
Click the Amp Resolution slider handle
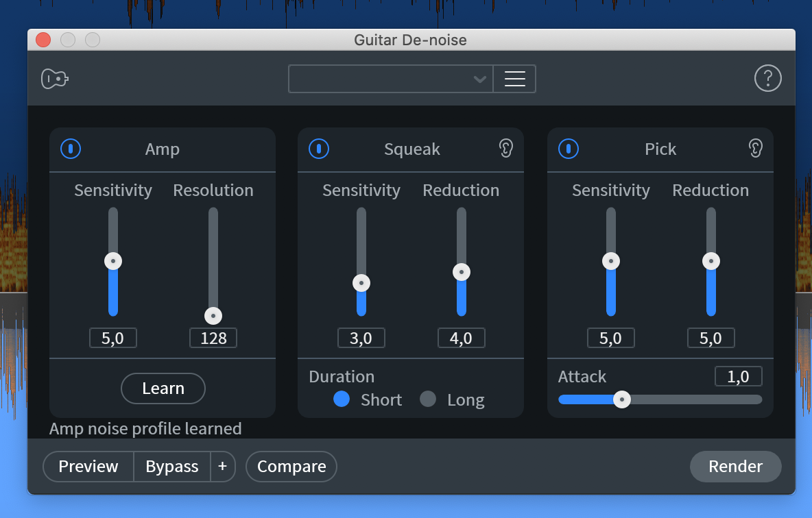tap(213, 316)
